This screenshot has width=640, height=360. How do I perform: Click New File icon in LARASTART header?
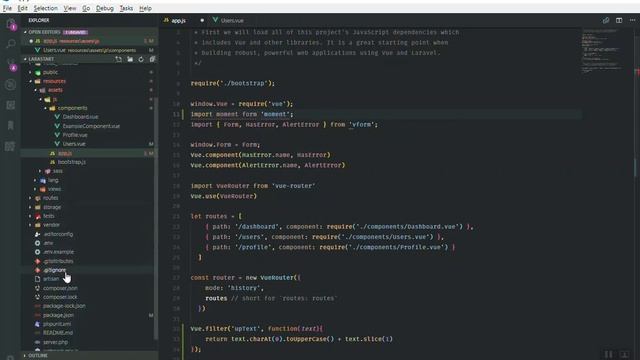point(118,59)
